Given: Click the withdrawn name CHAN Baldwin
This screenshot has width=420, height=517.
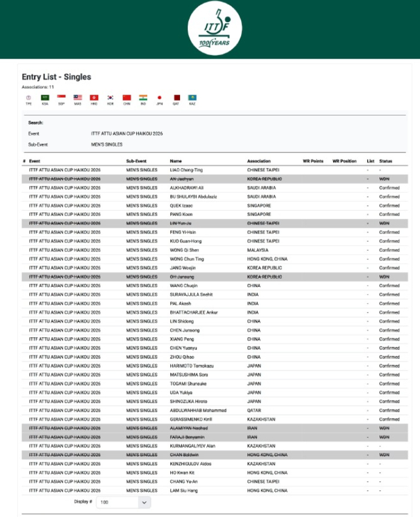Looking at the screenshot, I should (184, 455).
